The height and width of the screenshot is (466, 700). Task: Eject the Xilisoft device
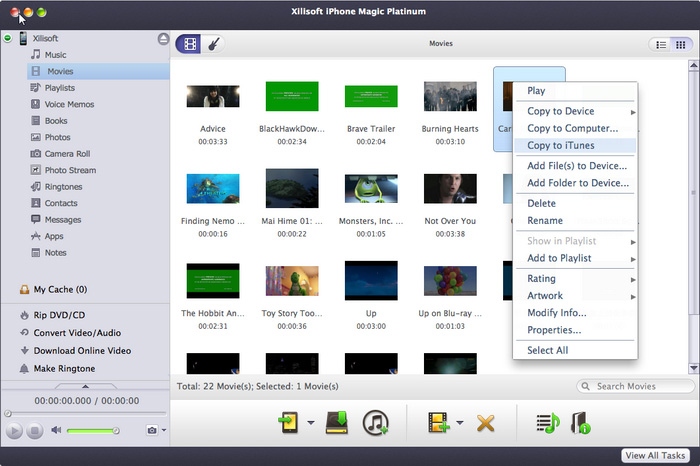[x=163, y=39]
